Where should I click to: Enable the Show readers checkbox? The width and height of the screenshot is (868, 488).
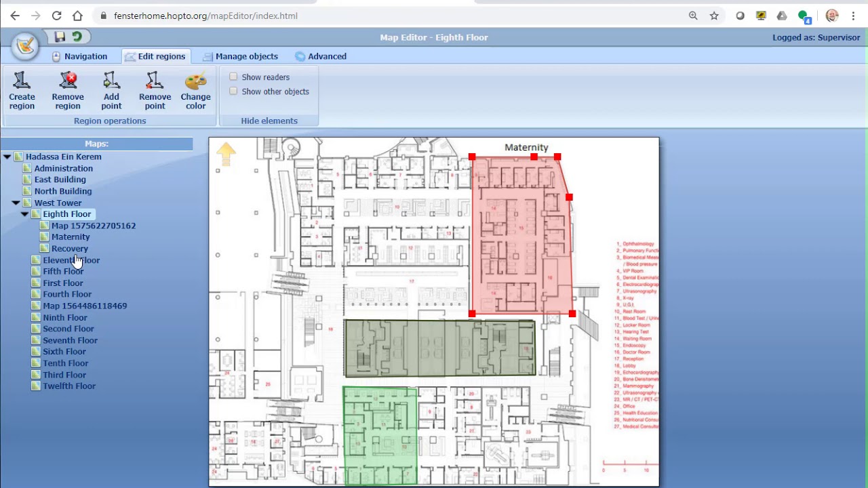[x=233, y=77]
